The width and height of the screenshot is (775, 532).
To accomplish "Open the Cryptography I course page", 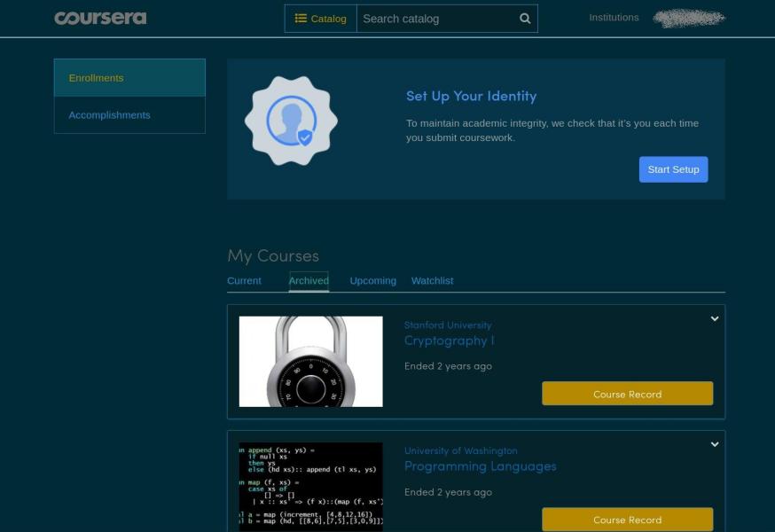I will [x=450, y=340].
